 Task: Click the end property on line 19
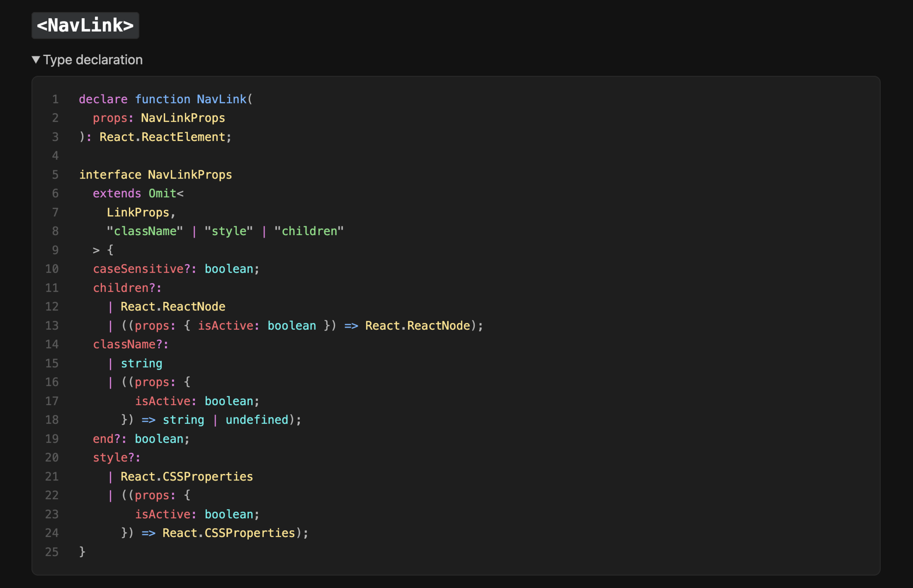[103, 439]
